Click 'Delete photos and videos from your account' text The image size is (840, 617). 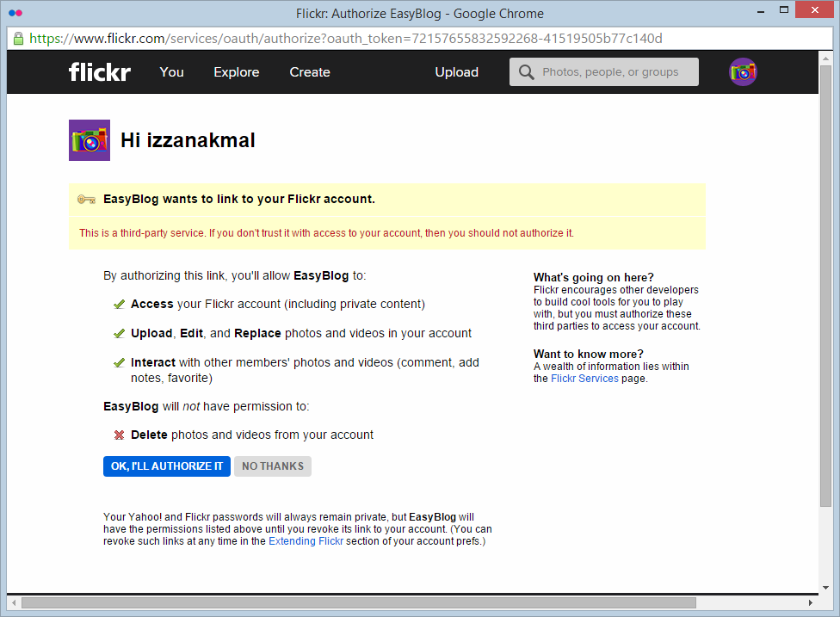pyautogui.click(x=252, y=435)
